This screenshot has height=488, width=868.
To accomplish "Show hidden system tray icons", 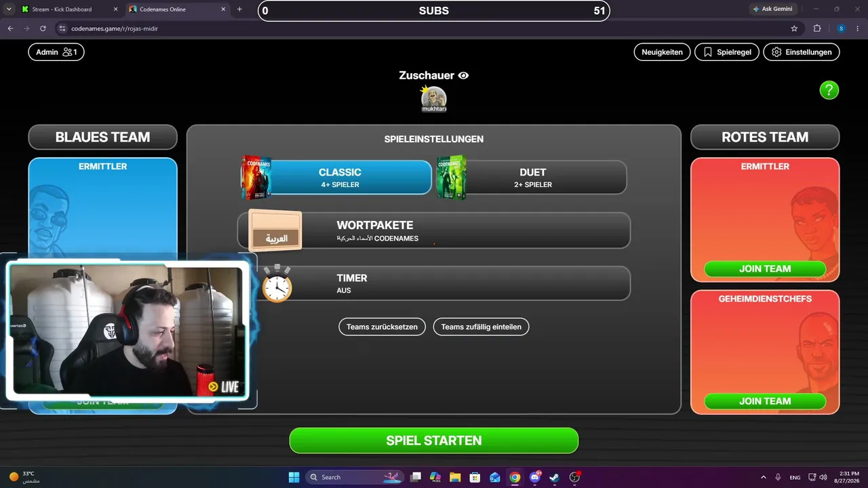I will click(x=764, y=477).
